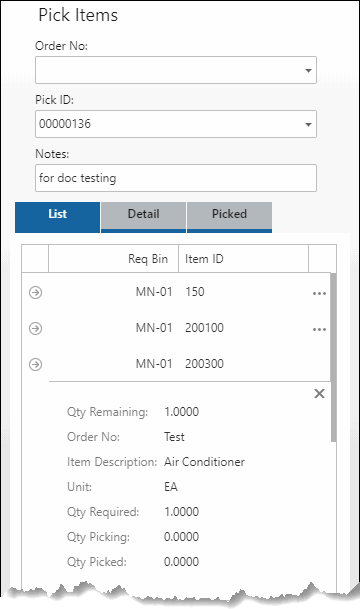
Task: Open the ellipsis menu for item 200100
Action: tap(319, 330)
